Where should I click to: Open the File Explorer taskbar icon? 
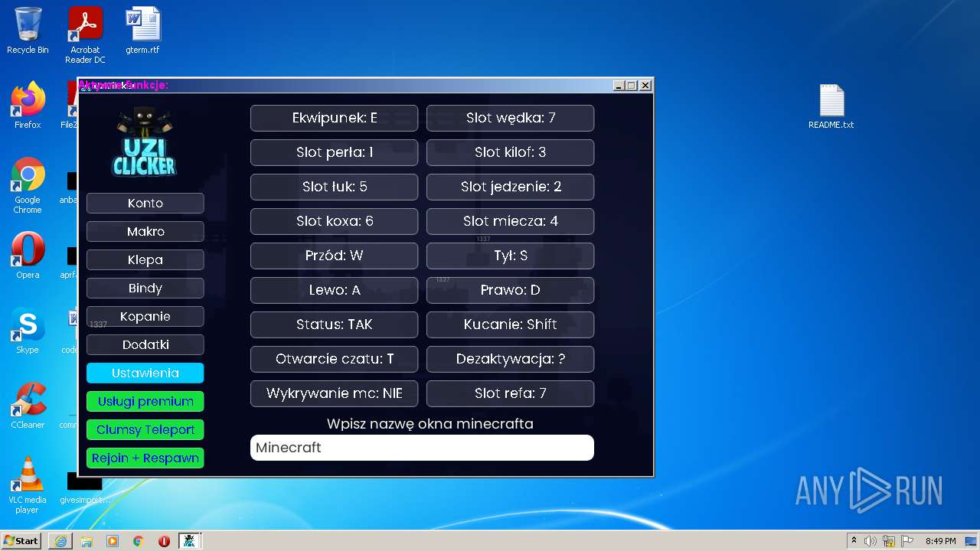tap(87, 540)
